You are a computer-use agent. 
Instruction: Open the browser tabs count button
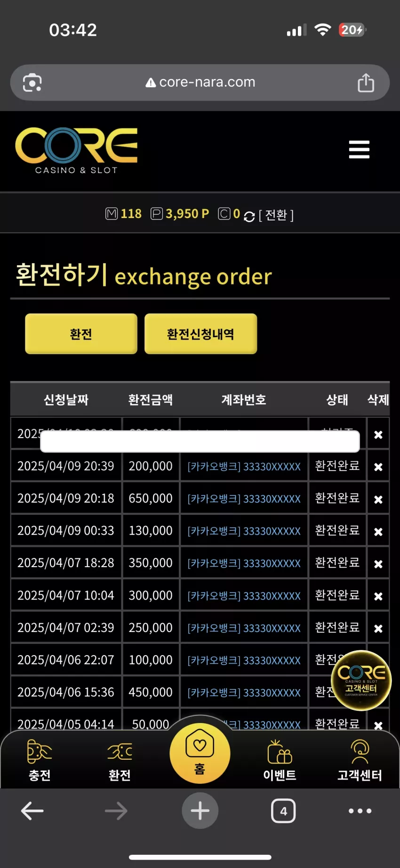point(283,811)
